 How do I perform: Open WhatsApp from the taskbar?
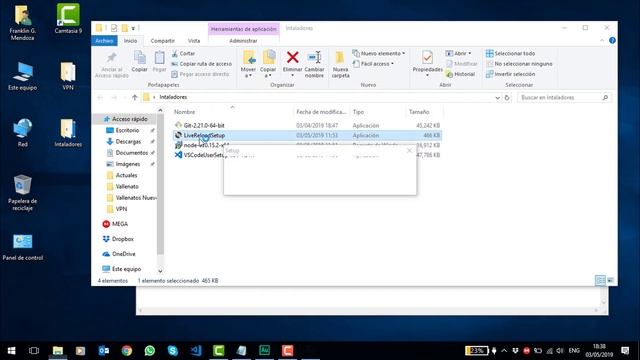[x=150, y=351]
